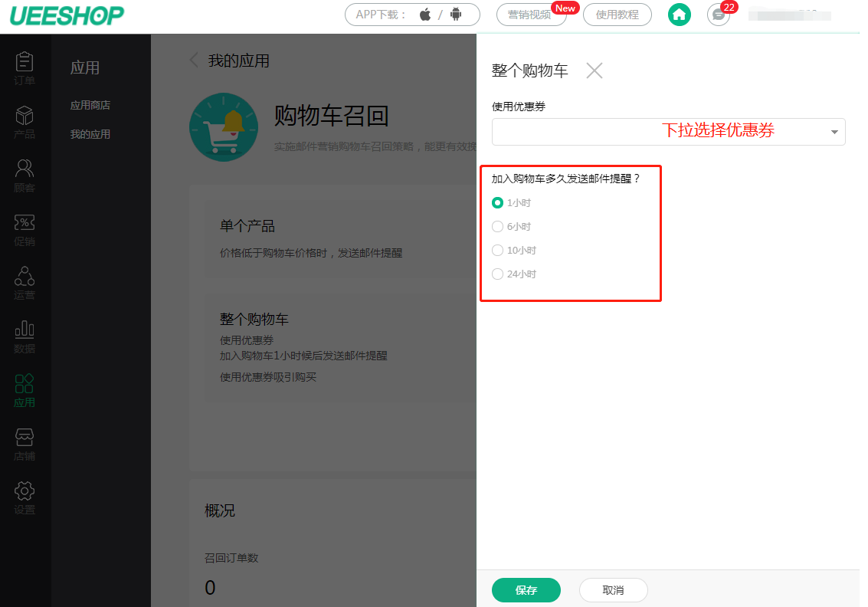Click the 召回订单数 label
The height and width of the screenshot is (607, 868).
click(231, 558)
